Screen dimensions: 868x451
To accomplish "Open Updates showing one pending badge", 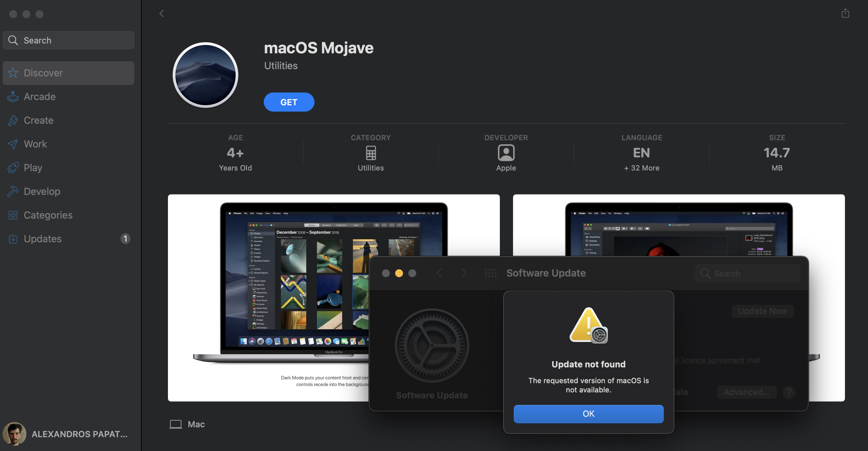I will (x=42, y=239).
